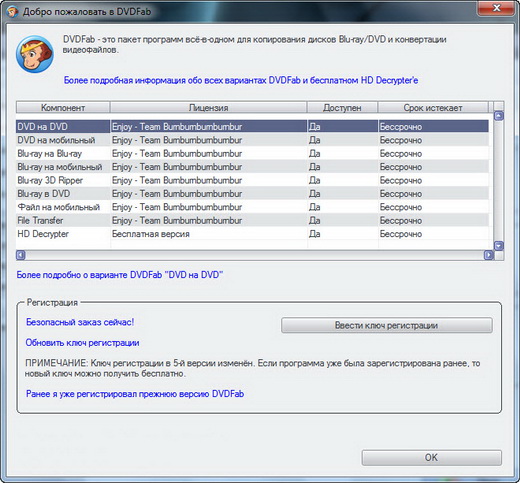The width and height of the screenshot is (520, 483).
Task: Click the small DVDFab title bar icon
Action: (12, 12)
